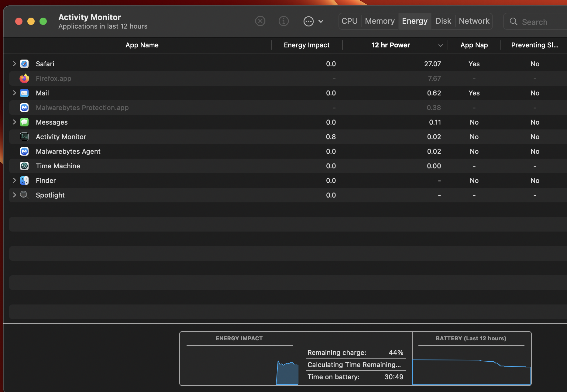Toggle sort direction arrow on 12 hr Power
The height and width of the screenshot is (392, 567).
[x=440, y=46]
